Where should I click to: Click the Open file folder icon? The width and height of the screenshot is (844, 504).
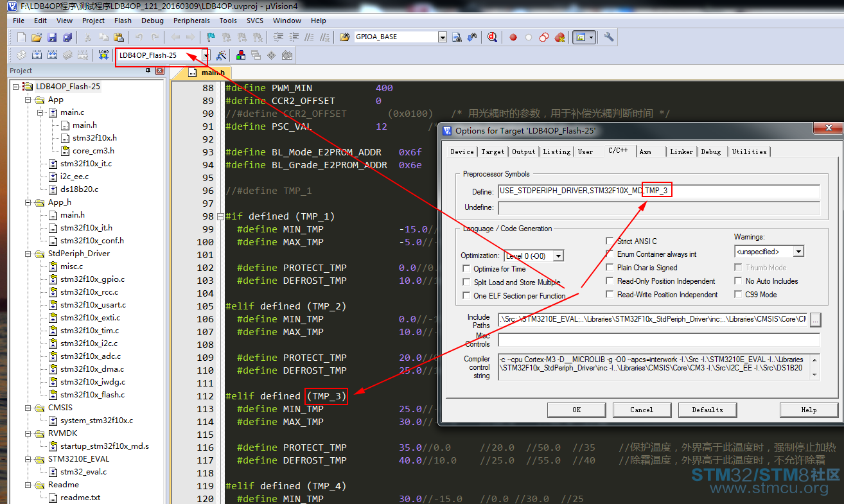point(37,37)
